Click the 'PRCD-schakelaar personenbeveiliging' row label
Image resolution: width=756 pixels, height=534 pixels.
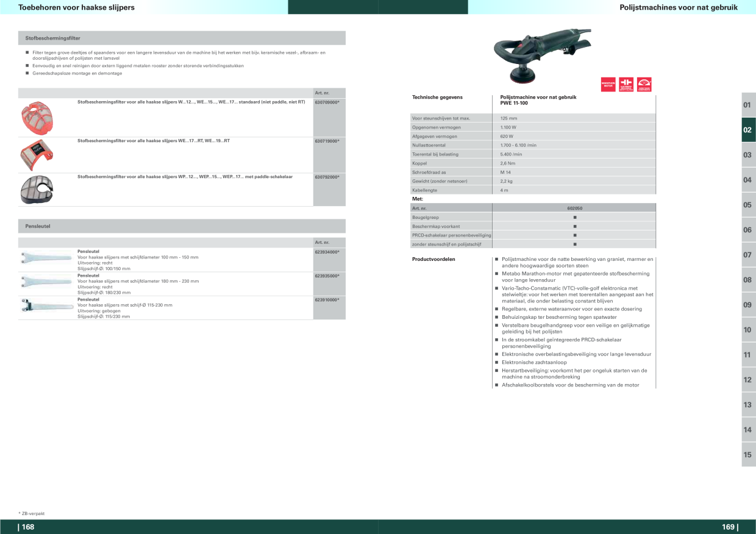click(452, 235)
